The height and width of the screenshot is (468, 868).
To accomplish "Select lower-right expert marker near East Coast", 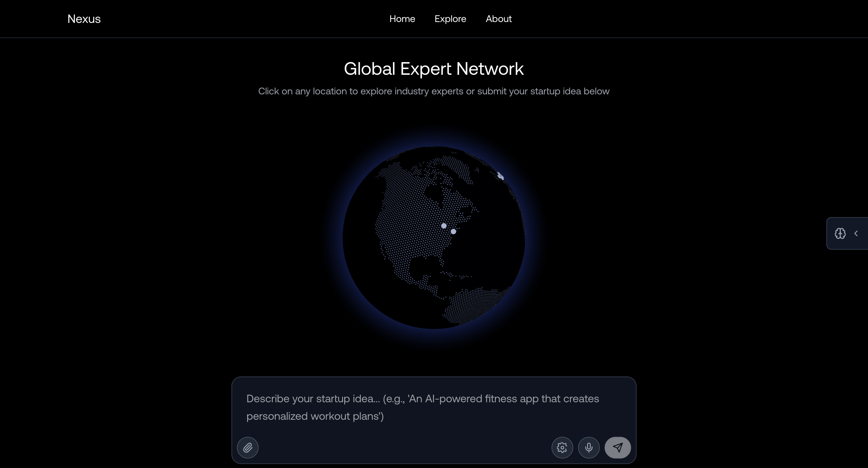I will (453, 232).
